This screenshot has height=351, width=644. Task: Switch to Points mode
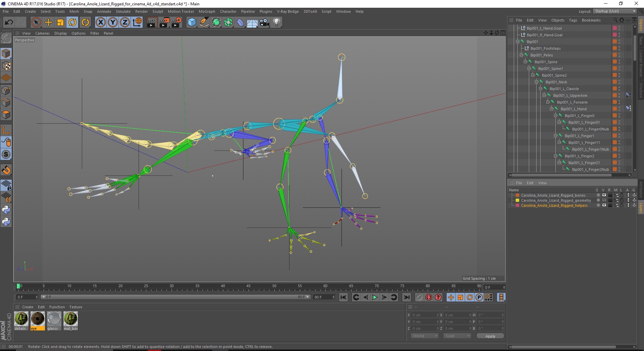click(x=6, y=90)
